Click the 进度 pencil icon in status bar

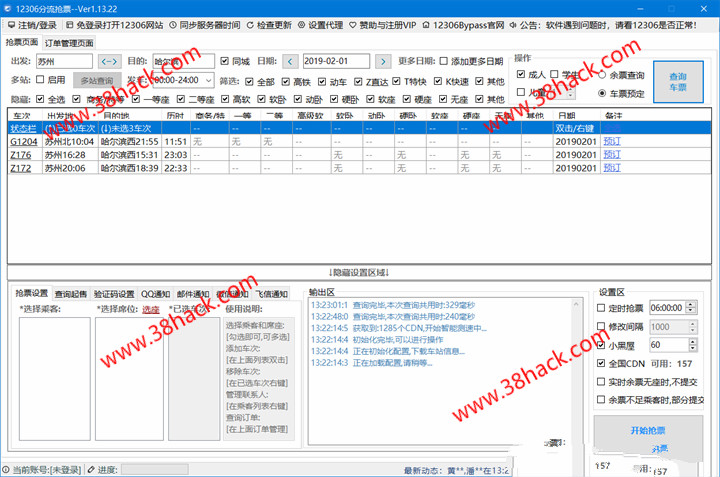91,469
